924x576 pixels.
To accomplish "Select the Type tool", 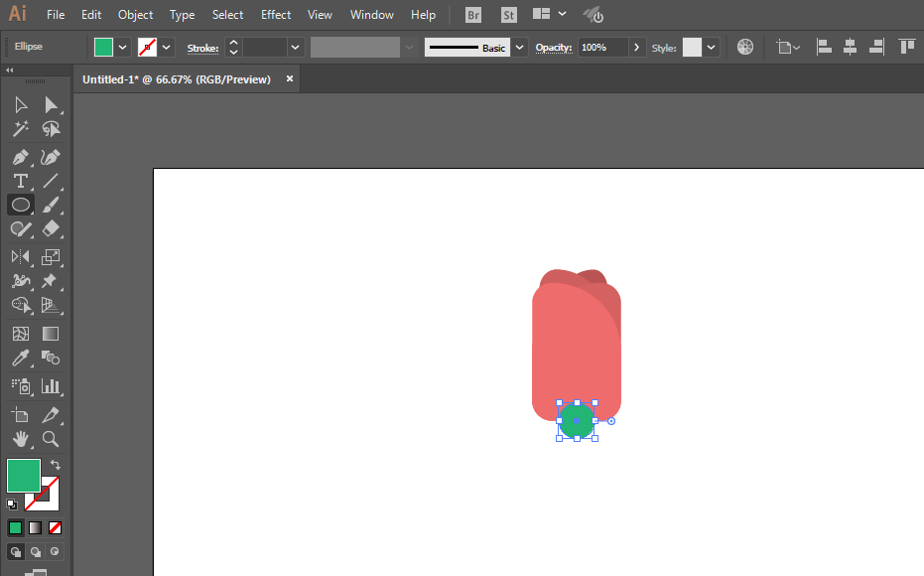I will 20,181.
